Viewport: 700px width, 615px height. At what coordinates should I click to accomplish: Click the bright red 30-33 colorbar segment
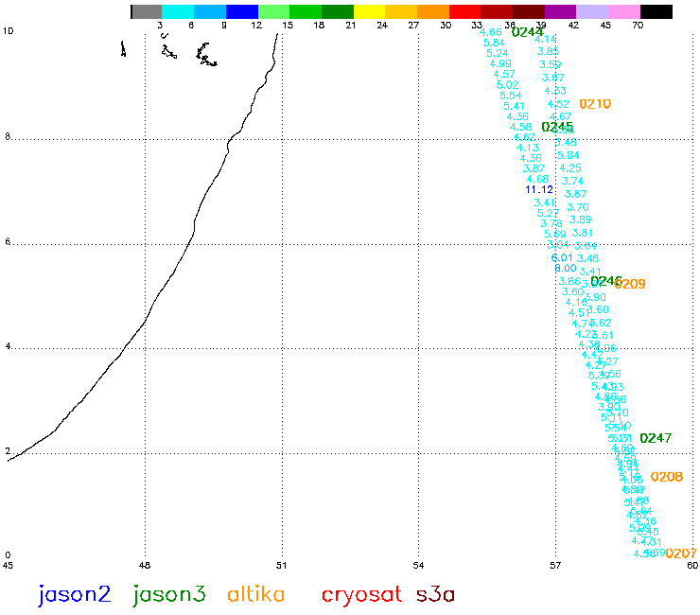tap(464, 12)
